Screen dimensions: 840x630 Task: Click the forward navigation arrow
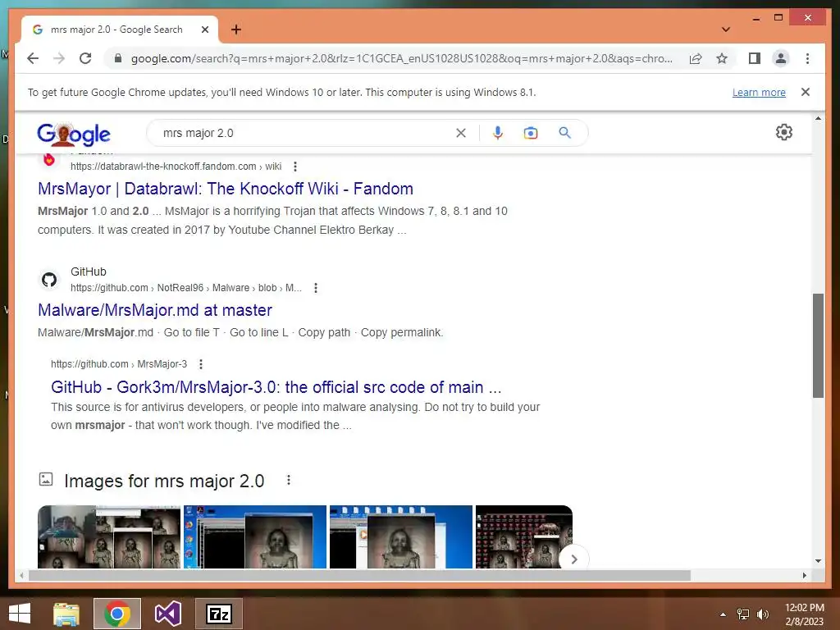(x=59, y=58)
